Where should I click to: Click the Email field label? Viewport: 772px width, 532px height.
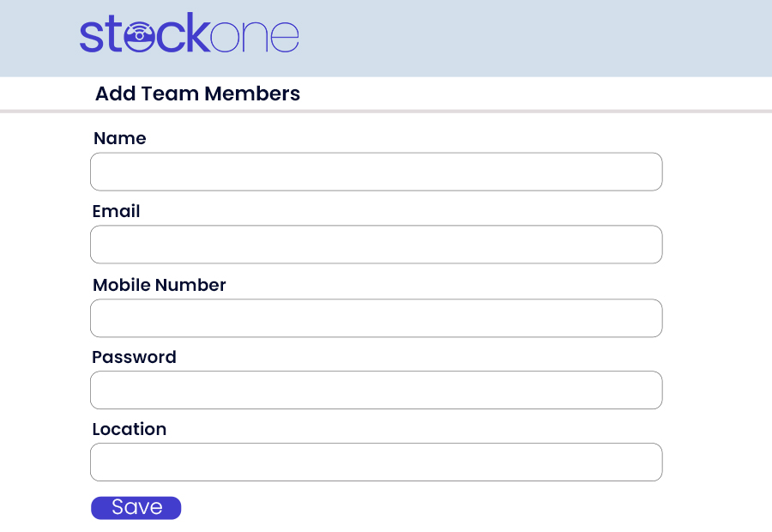116,211
